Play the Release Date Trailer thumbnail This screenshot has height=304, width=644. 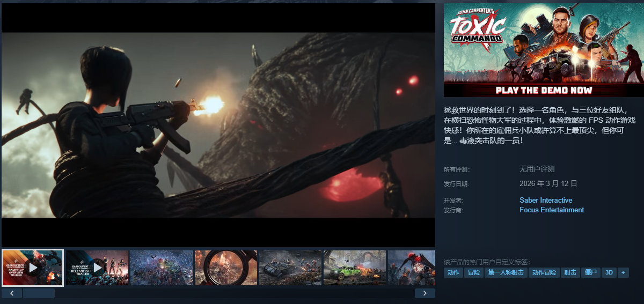coord(97,268)
